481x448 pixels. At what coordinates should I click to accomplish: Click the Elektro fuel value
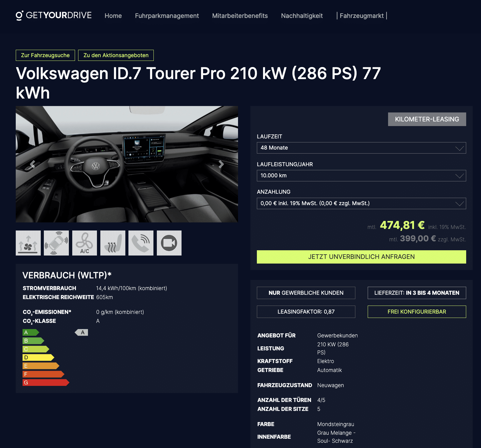pyautogui.click(x=325, y=361)
